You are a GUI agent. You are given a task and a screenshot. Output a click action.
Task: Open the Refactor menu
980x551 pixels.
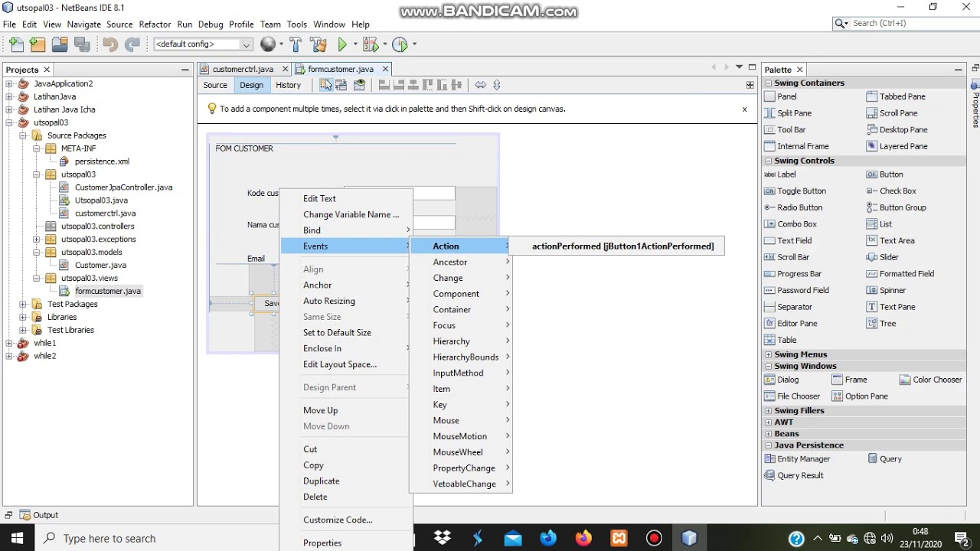click(x=155, y=24)
